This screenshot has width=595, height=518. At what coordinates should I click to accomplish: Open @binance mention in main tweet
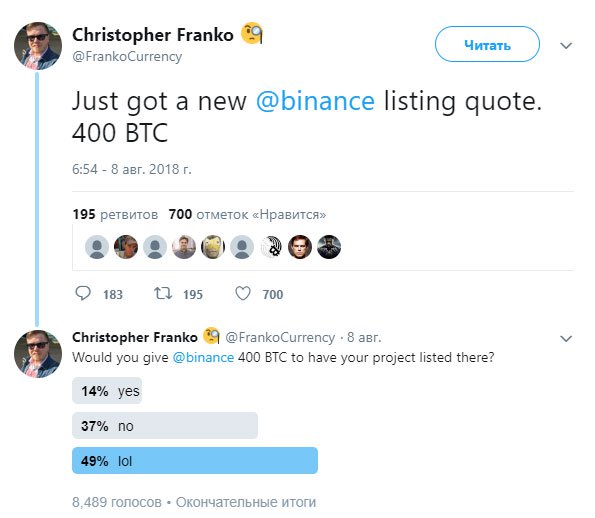pyautogui.click(x=315, y=101)
